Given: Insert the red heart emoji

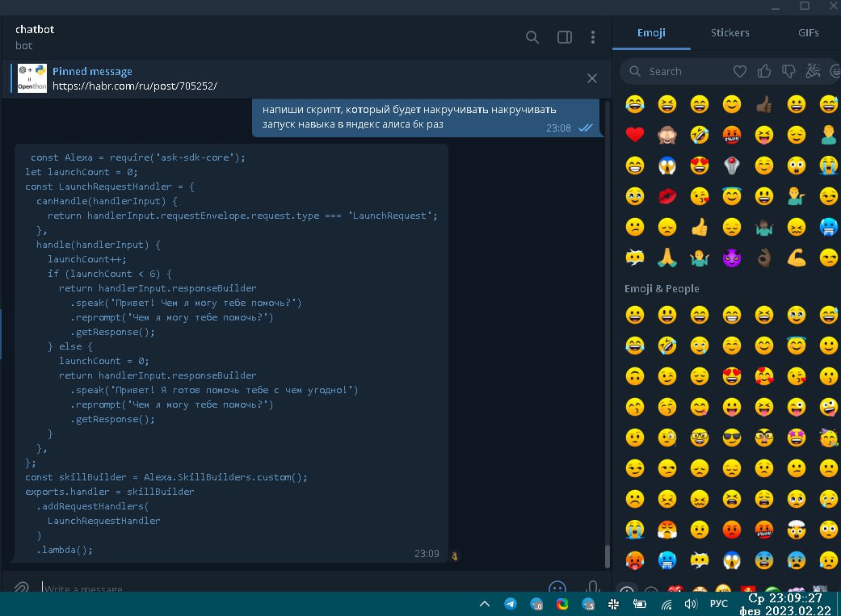Looking at the screenshot, I should [x=634, y=135].
